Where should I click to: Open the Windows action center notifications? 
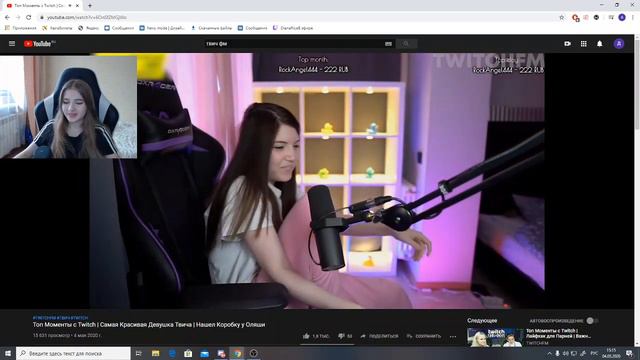click(629, 353)
